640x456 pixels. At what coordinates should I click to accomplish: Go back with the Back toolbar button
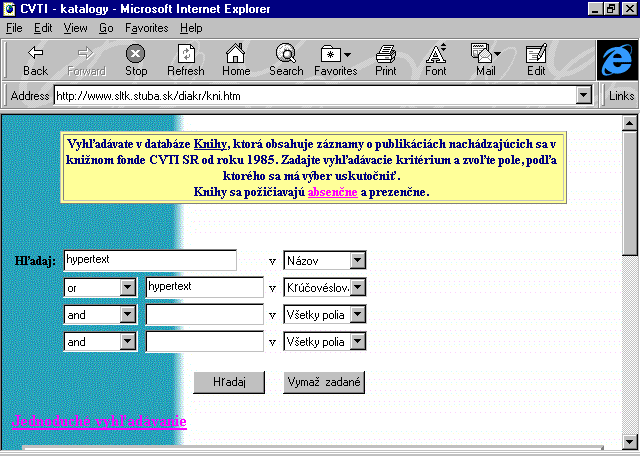[x=36, y=61]
